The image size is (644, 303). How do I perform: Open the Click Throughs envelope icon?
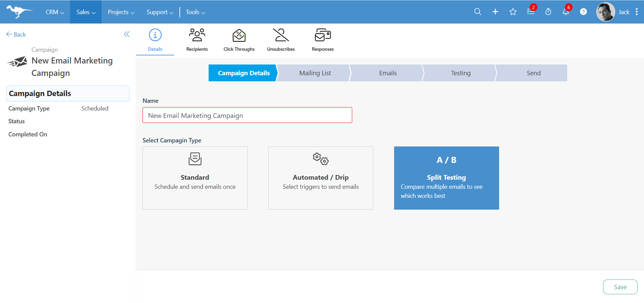point(239,35)
